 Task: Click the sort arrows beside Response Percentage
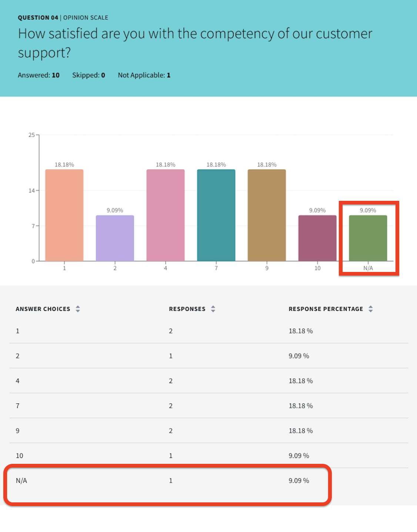pyautogui.click(x=371, y=309)
